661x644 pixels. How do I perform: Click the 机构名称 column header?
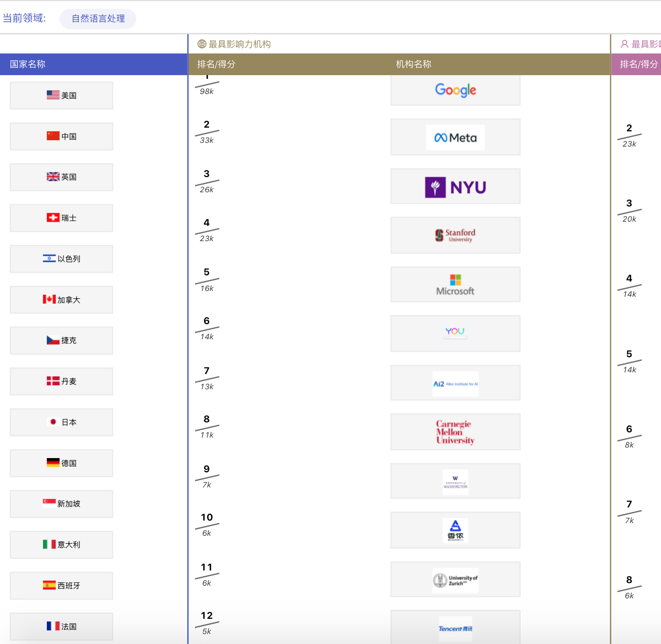tap(414, 64)
